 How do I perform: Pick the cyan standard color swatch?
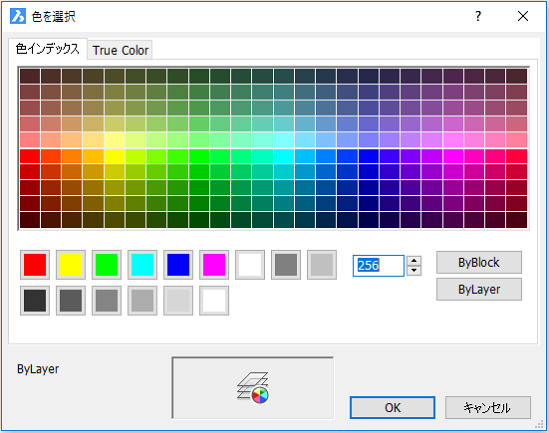143,265
